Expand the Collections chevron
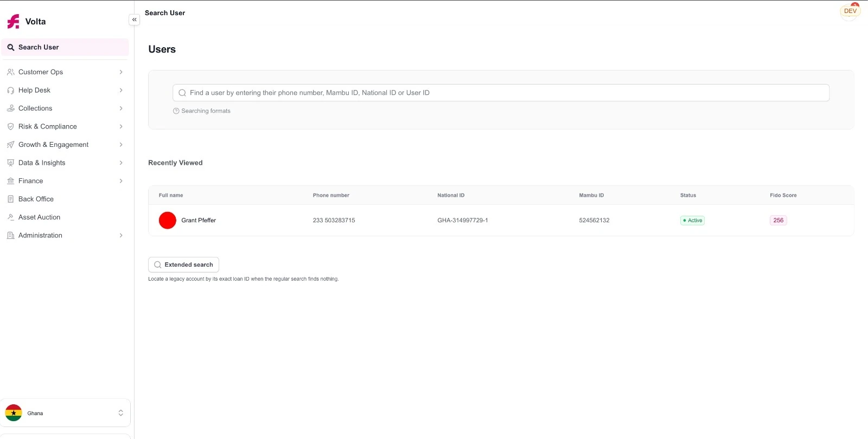This screenshot has height=439, width=868. point(121,108)
